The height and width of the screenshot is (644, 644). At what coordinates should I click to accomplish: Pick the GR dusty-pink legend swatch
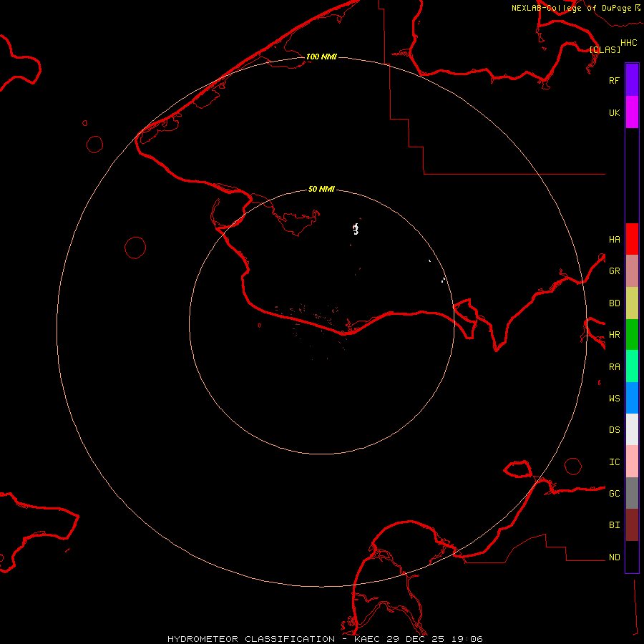coord(632,271)
